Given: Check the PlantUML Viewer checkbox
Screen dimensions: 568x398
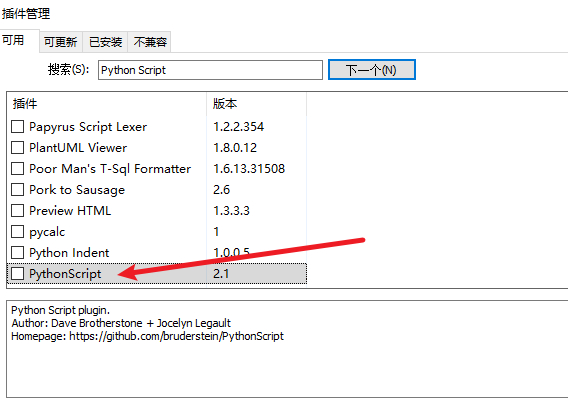Looking at the screenshot, I should (x=17, y=148).
